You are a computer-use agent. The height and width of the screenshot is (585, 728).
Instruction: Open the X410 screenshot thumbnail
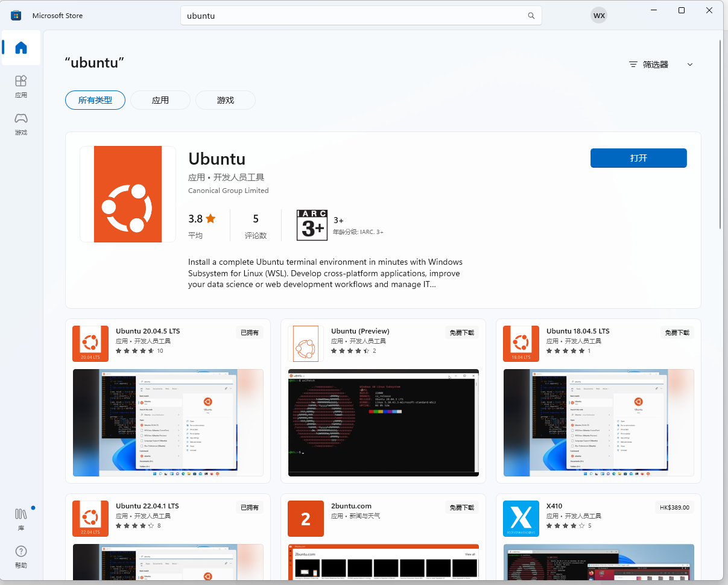tap(598, 562)
